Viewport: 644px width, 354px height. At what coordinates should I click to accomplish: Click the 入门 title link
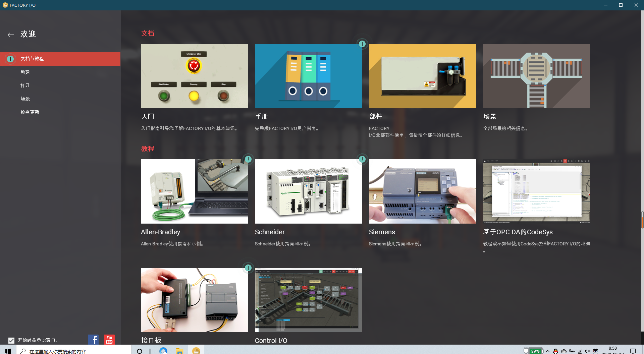click(x=148, y=116)
